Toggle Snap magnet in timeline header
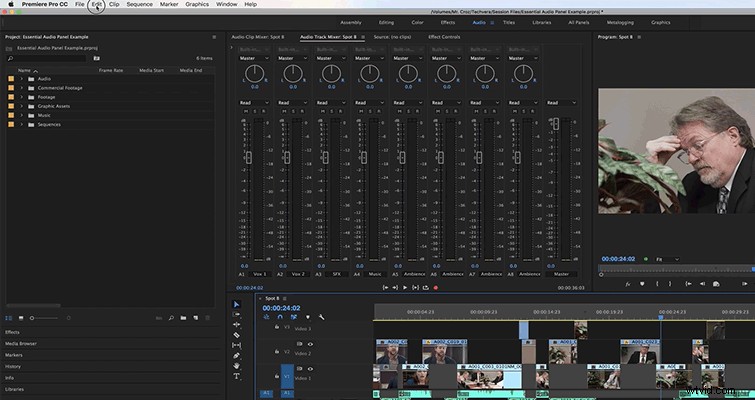The width and height of the screenshot is (755, 400). tap(280, 317)
